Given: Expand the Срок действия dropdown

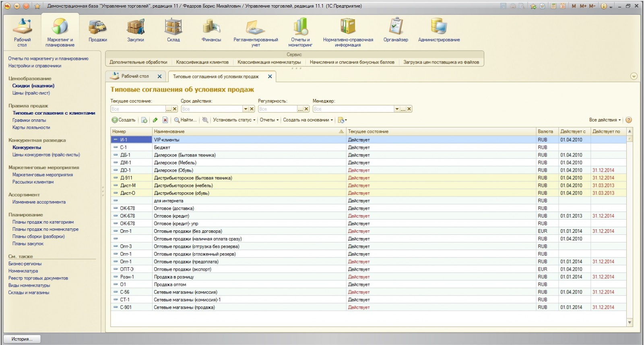Looking at the screenshot, I should (x=246, y=109).
